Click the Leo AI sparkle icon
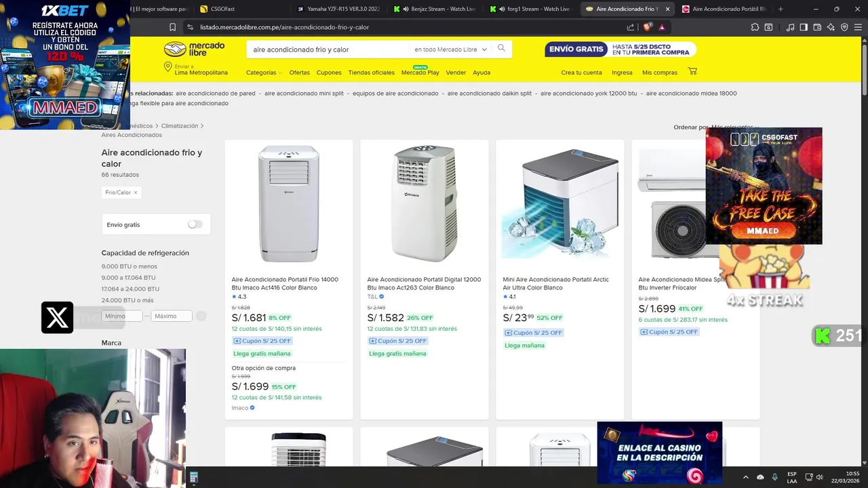The image size is (868, 488). pyautogui.click(x=831, y=27)
